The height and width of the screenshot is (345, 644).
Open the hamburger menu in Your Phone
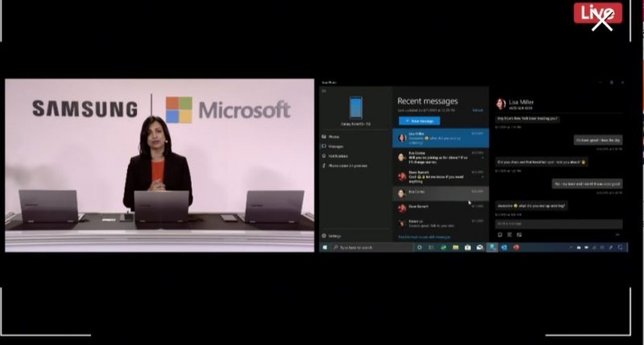click(x=324, y=91)
